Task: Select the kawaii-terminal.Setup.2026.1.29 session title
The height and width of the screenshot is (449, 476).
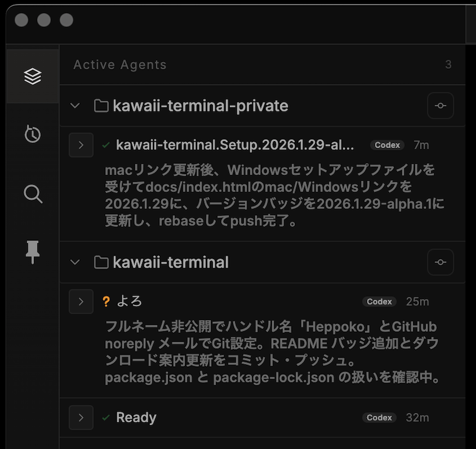Action: (x=235, y=145)
